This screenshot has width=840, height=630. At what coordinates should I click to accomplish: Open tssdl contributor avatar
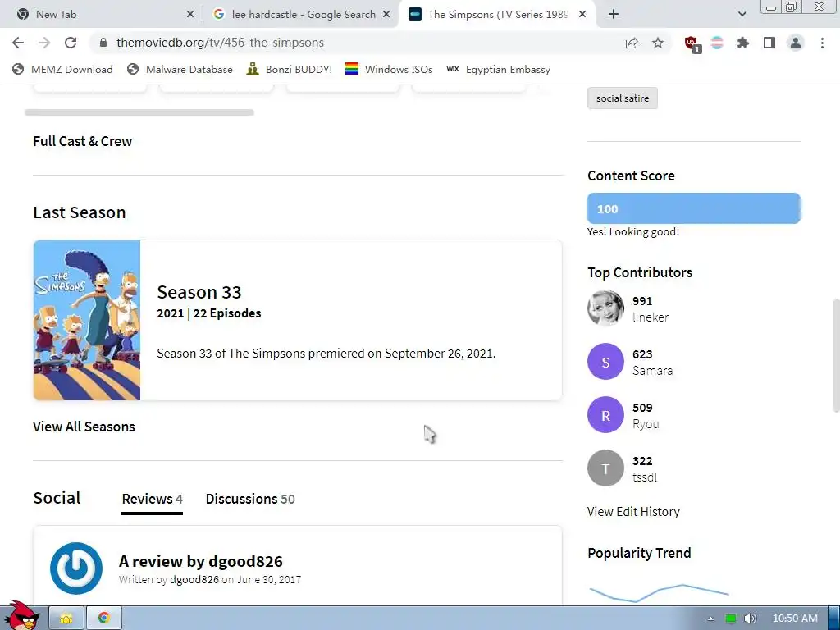pyautogui.click(x=606, y=468)
